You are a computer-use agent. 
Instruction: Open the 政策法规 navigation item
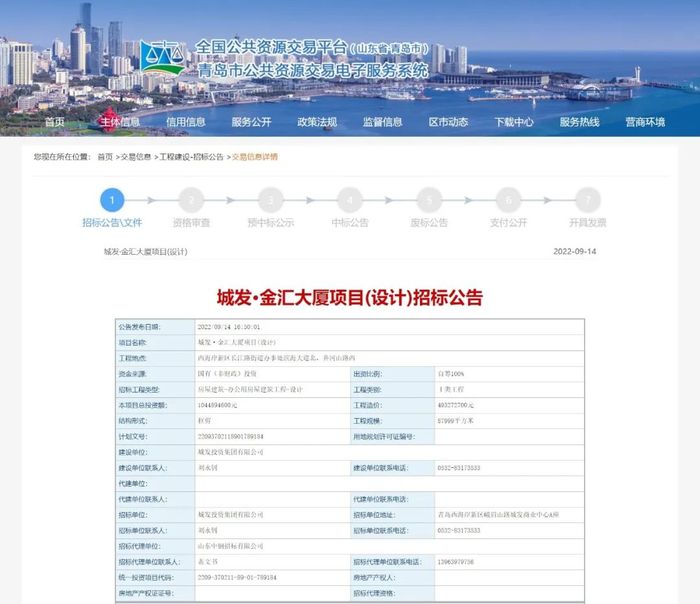[317, 122]
